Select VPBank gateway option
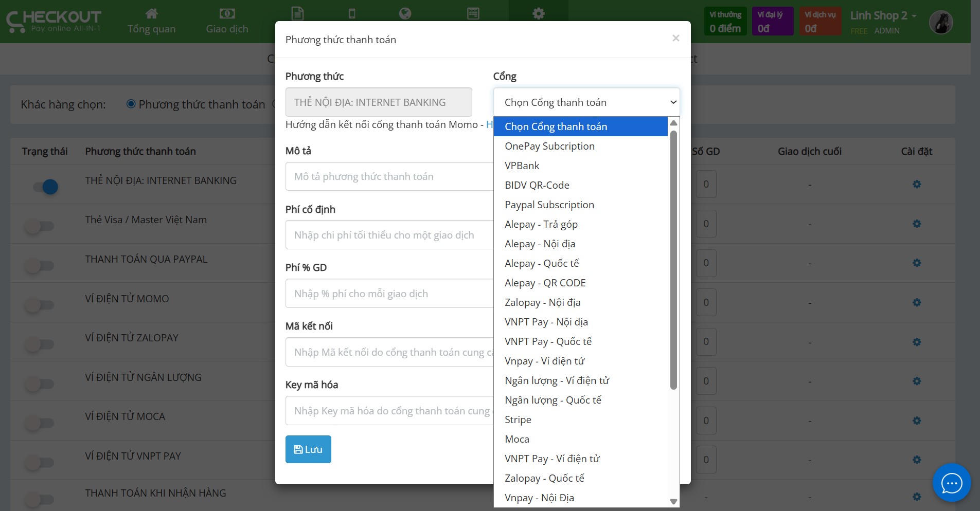Image resolution: width=980 pixels, height=511 pixels. coord(581,166)
